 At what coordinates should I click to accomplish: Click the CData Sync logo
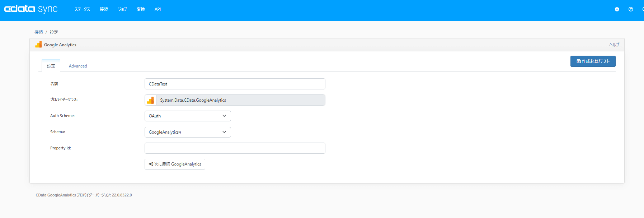click(31, 9)
